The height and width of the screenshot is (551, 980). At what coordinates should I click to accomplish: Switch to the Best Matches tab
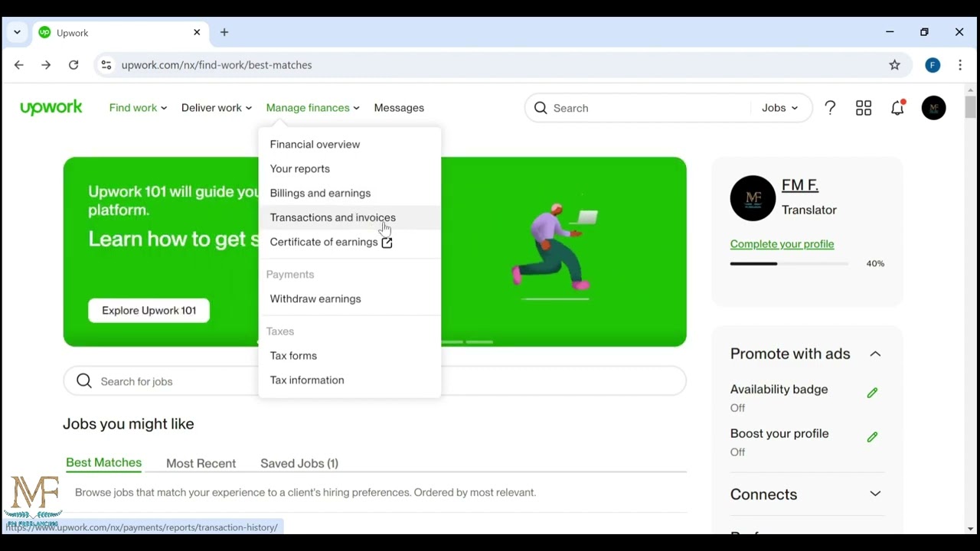[103, 463]
